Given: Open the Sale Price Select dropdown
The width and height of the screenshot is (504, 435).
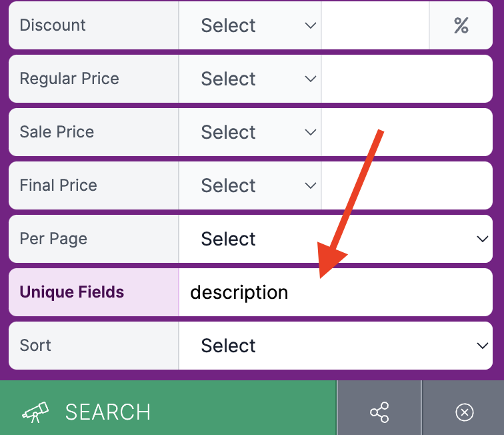Looking at the screenshot, I should pyautogui.click(x=250, y=132).
